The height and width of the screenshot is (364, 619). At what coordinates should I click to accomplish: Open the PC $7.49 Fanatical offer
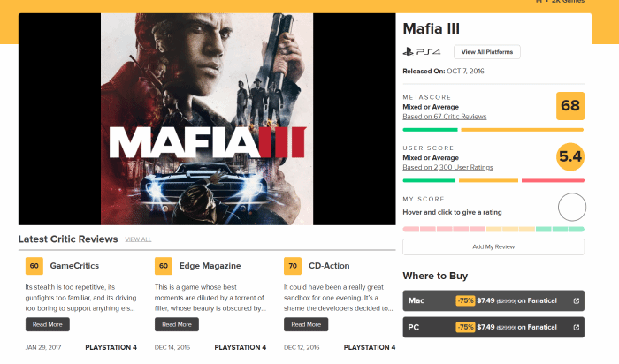pos(493,327)
